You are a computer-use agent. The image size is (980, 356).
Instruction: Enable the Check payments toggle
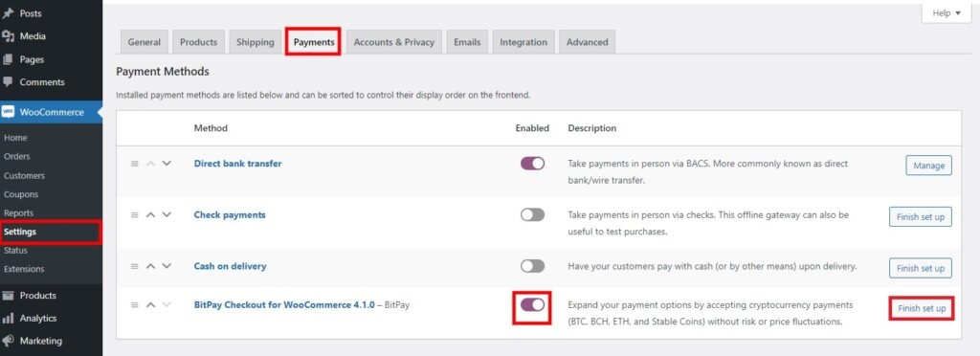point(532,215)
